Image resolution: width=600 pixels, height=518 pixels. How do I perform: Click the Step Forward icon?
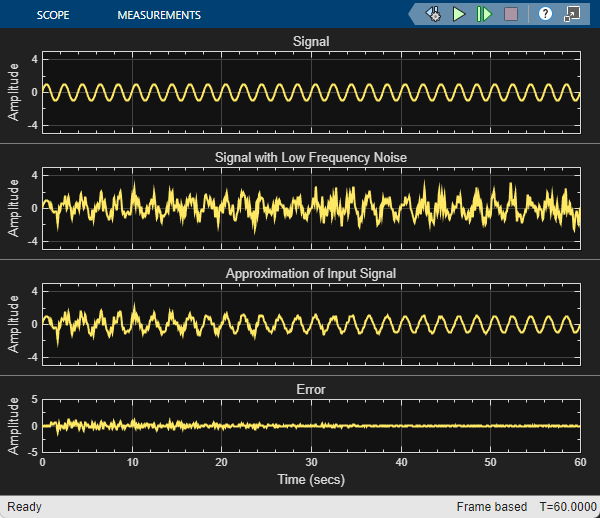(485, 14)
